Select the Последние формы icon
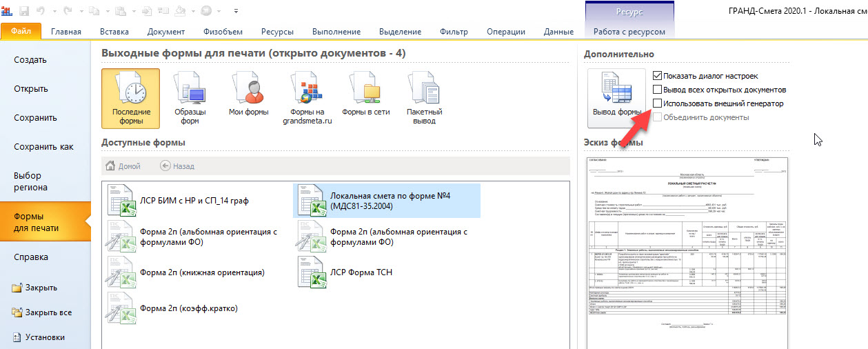The image size is (868, 349). pos(130,98)
